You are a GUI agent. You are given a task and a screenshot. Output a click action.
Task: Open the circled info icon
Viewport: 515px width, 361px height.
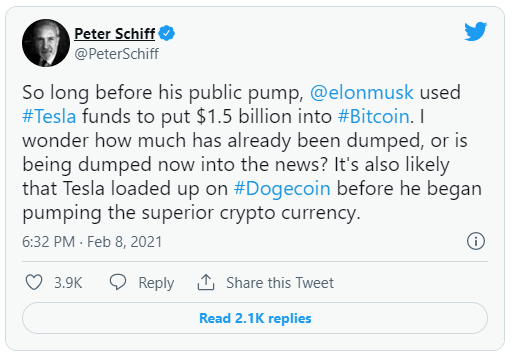[x=476, y=241]
